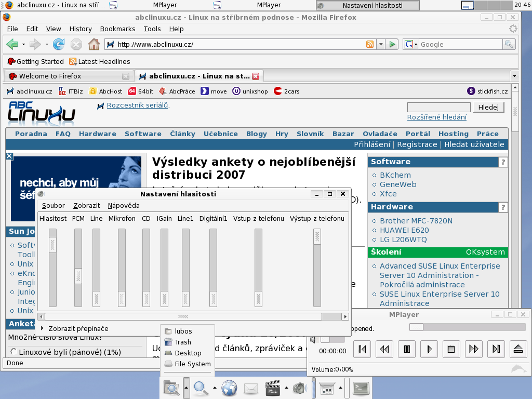Click the magnifier in the Google search box

(509, 44)
